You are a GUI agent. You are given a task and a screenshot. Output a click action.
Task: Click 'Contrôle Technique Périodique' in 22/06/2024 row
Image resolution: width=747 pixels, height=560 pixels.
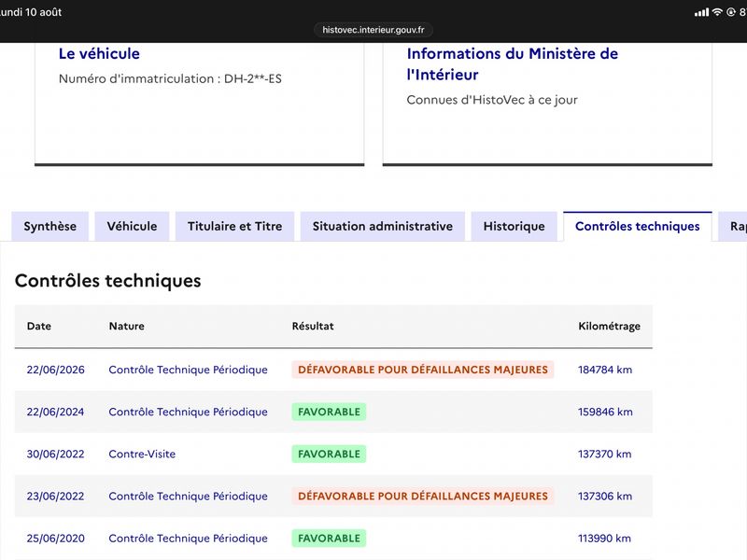coord(189,412)
